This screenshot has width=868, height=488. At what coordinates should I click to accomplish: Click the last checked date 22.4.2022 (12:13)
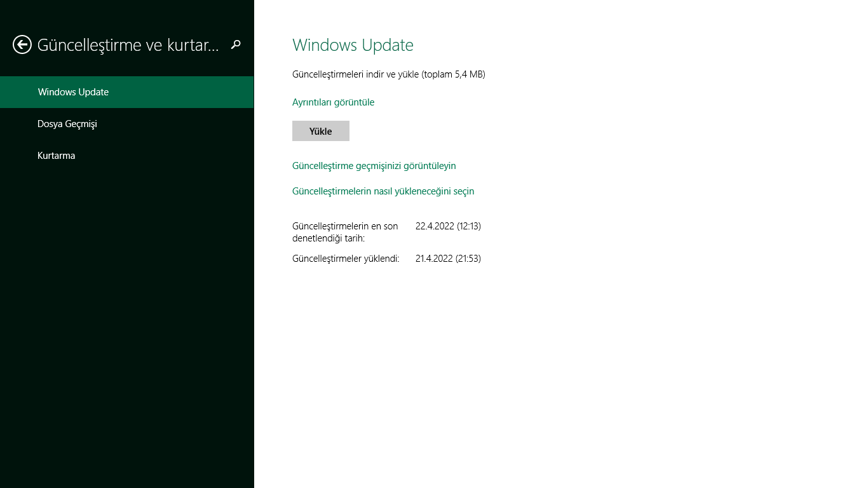click(448, 226)
